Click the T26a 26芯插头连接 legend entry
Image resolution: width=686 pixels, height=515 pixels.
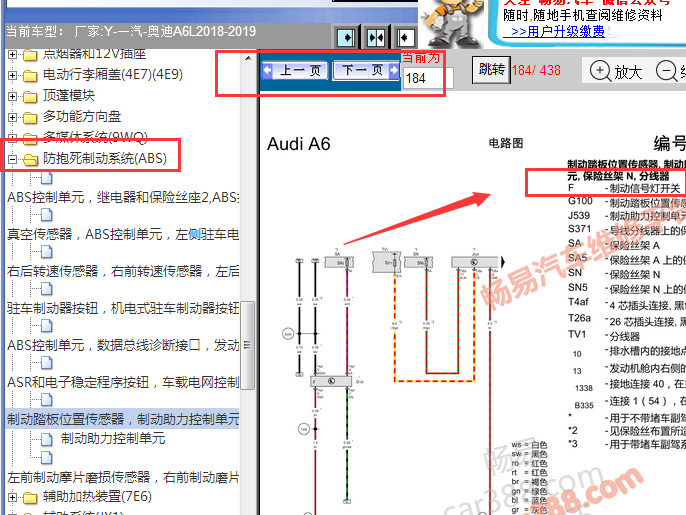click(x=626, y=320)
